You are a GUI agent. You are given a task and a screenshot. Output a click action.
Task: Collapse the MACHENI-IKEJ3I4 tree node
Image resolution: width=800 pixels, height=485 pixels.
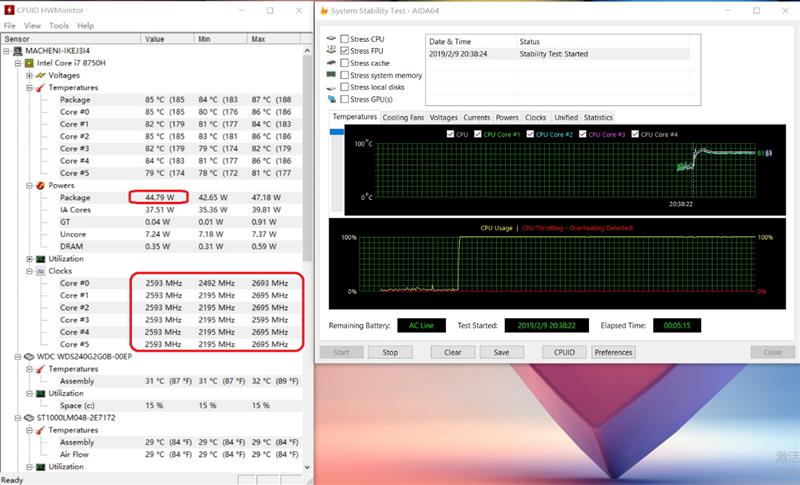pos(7,50)
